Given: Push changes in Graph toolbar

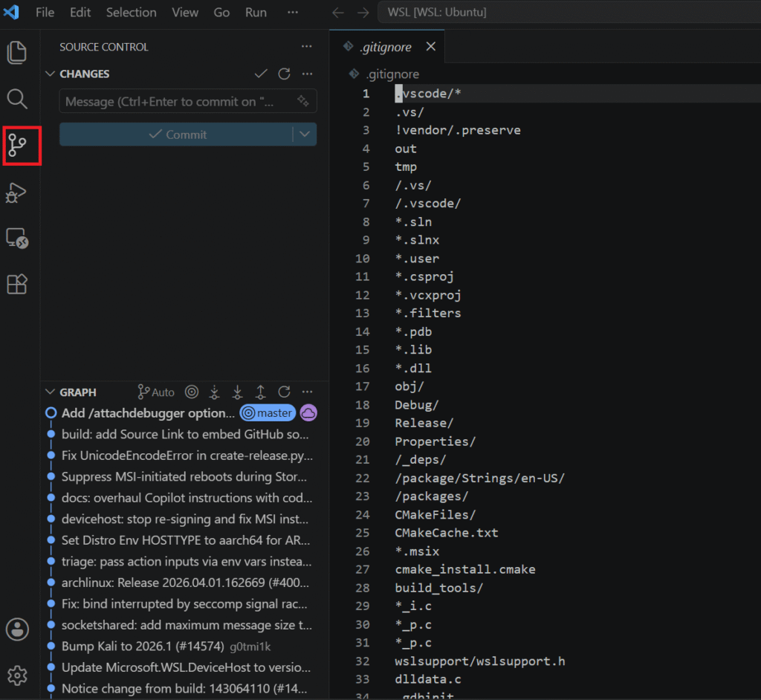Looking at the screenshot, I should [261, 392].
